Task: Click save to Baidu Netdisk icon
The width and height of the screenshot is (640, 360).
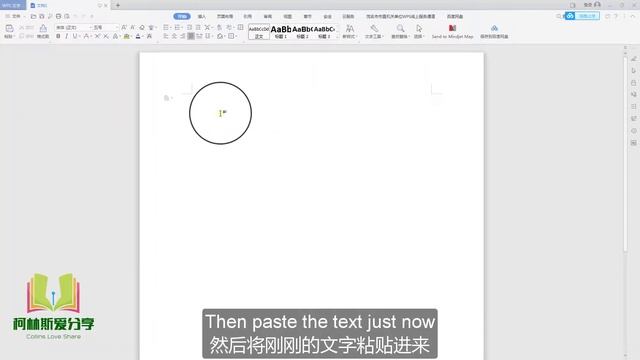Action: (494, 31)
